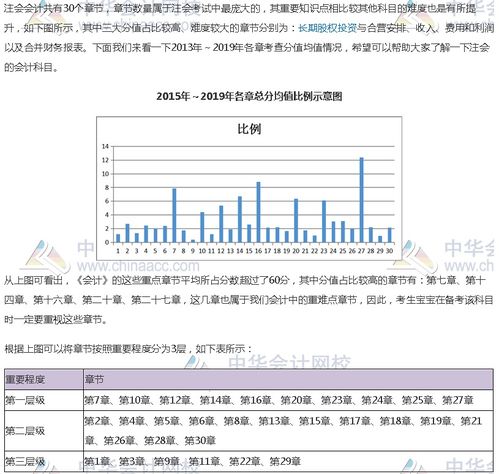499x474 pixels.
Task: Click 第29章 in the third-tier row
Action: click(285, 461)
